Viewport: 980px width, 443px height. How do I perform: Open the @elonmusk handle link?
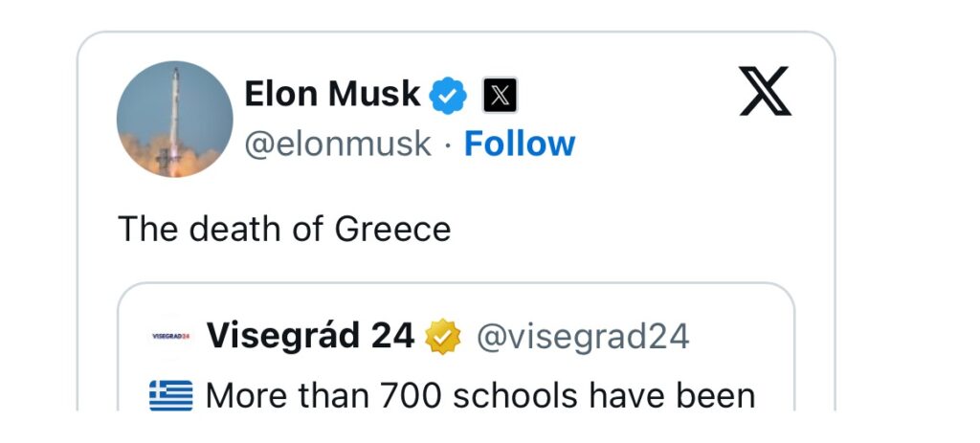[338, 144]
